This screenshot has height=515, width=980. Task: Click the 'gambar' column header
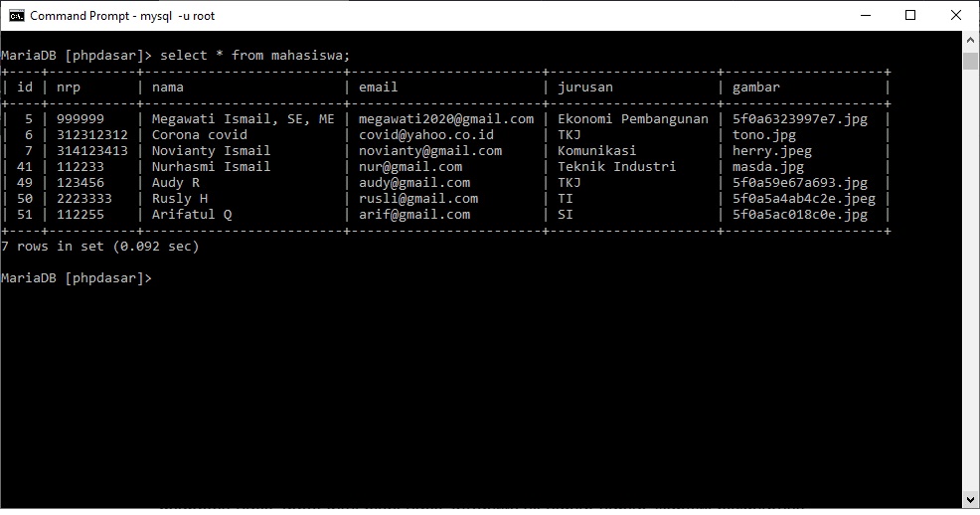[756, 87]
